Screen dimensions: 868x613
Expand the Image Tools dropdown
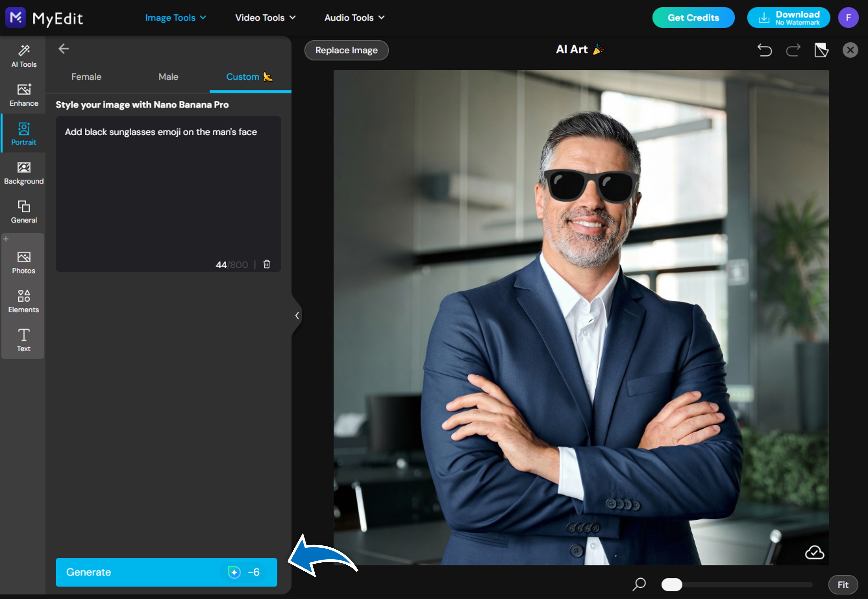tap(175, 18)
